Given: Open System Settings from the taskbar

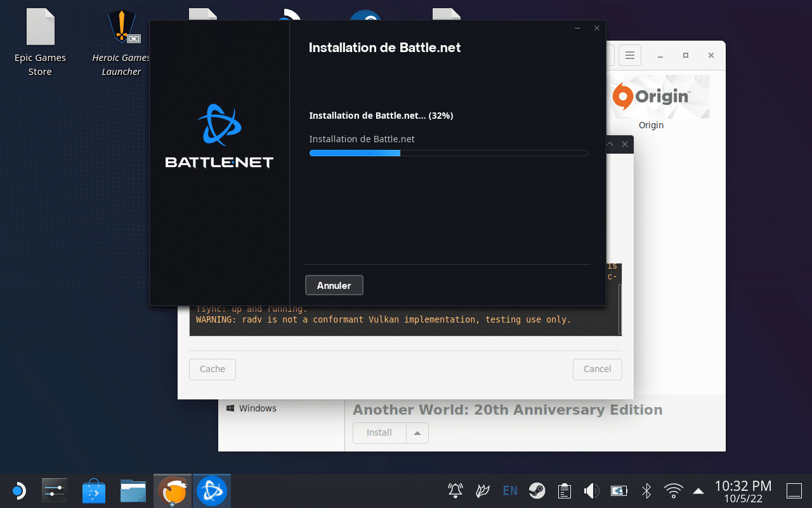Looking at the screenshot, I should coord(55,491).
